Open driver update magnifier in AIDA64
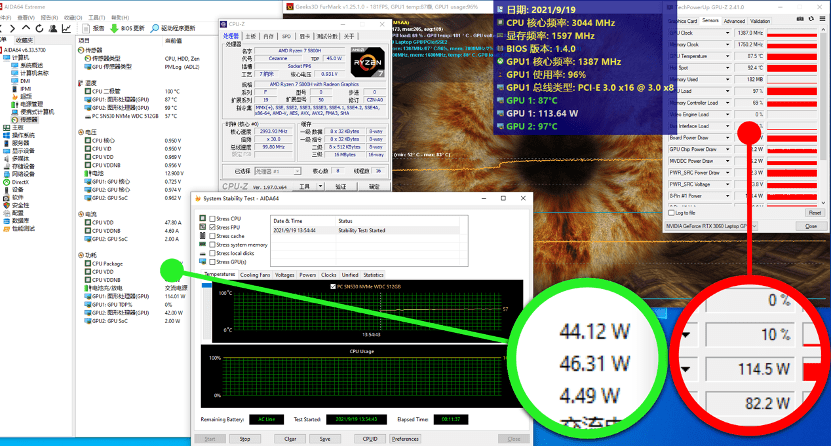The width and height of the screenshot is (832, 446). 155,28
